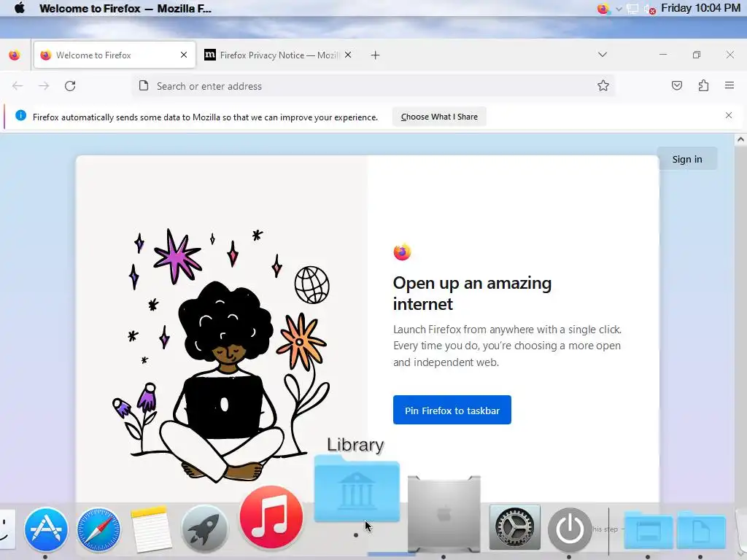Click the Welcome to Firefox title in menu bar
The height and width of the screenshot is (560, 747).
pyautogui.click(x=125, y=8)
